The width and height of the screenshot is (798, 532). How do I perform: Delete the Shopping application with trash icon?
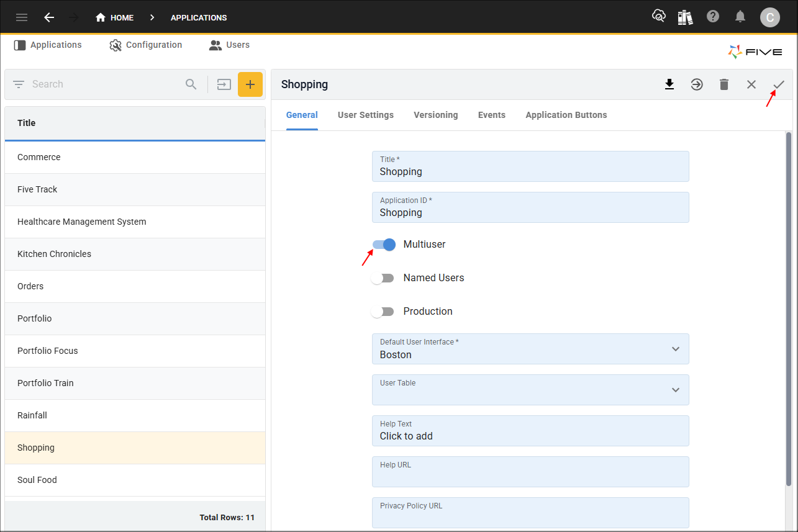[x=724, y=84]
